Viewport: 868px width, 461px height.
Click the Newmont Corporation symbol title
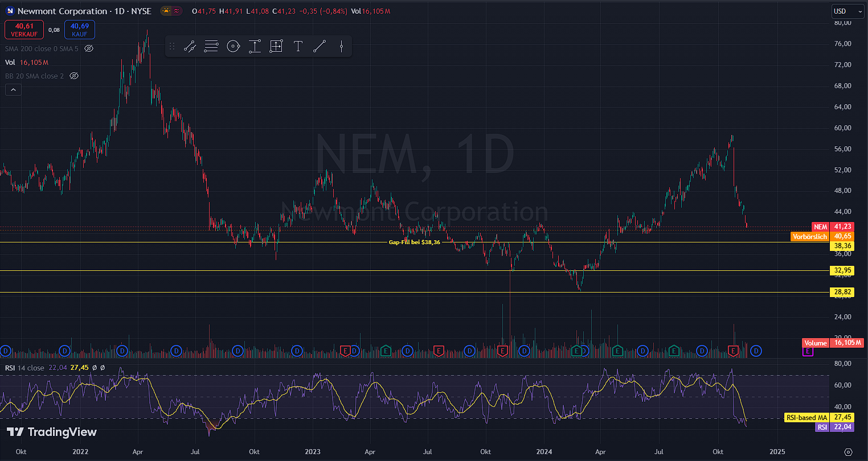(85, 11)
